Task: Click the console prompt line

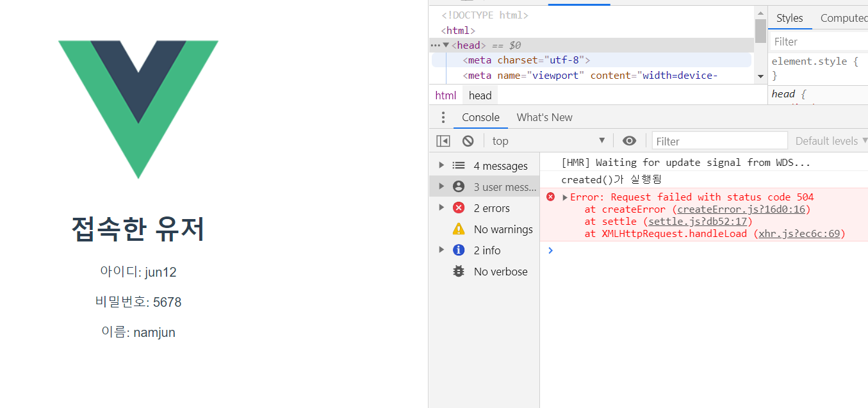Action: 704,250
